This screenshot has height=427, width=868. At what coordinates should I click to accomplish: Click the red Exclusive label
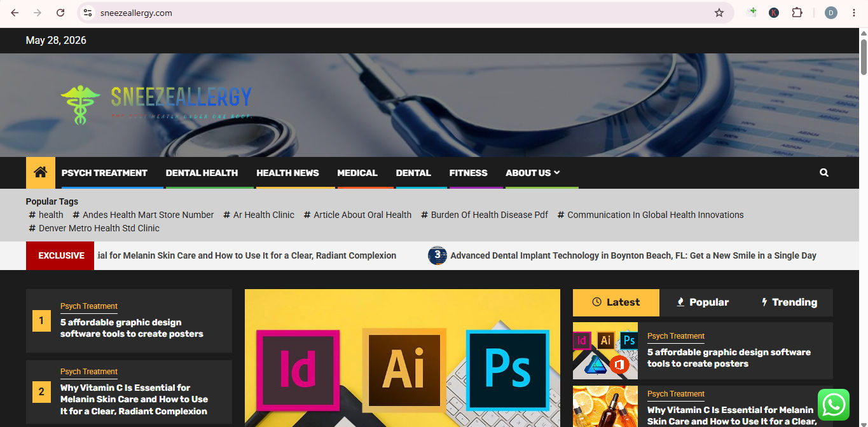pos(60,255)
